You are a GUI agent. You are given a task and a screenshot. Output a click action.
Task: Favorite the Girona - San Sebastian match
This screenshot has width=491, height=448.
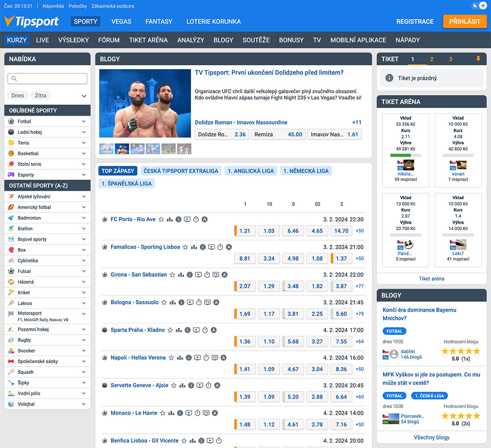click(x=172, y=275)
